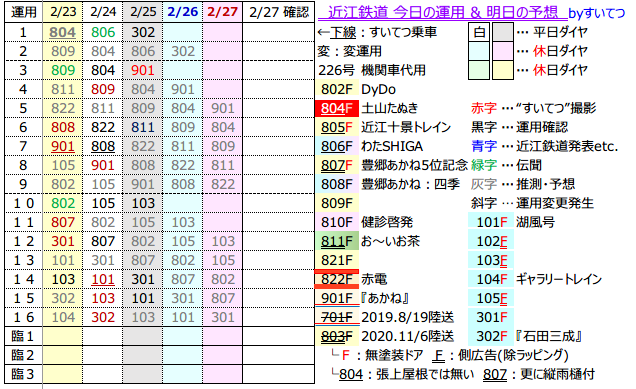Click red 901 in operation row 8
Screen dimensions: 636x389
[x=103, y=165]
